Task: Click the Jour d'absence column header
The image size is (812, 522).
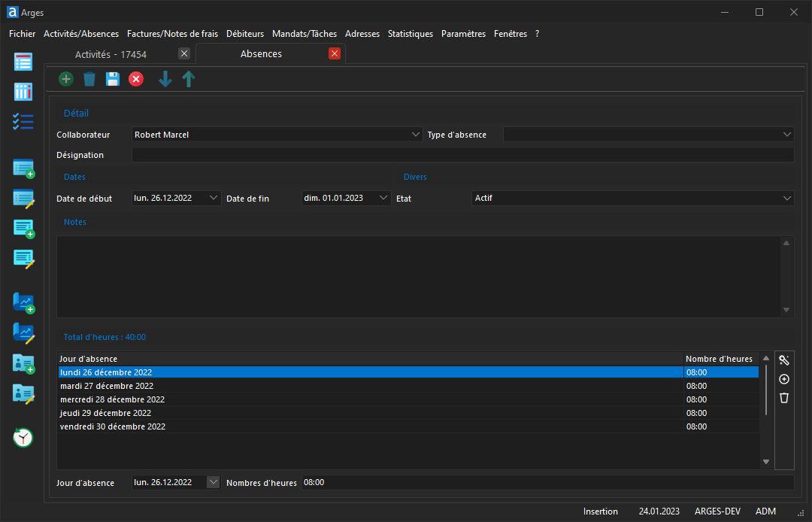Action: [x=370, y=359]
